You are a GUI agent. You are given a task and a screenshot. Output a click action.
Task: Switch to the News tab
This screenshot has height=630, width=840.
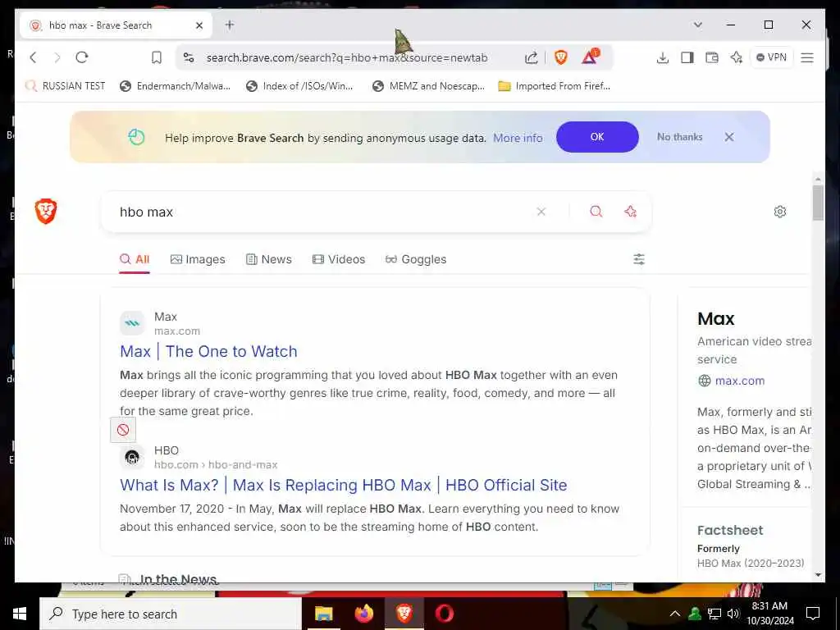tap(269, 259)
